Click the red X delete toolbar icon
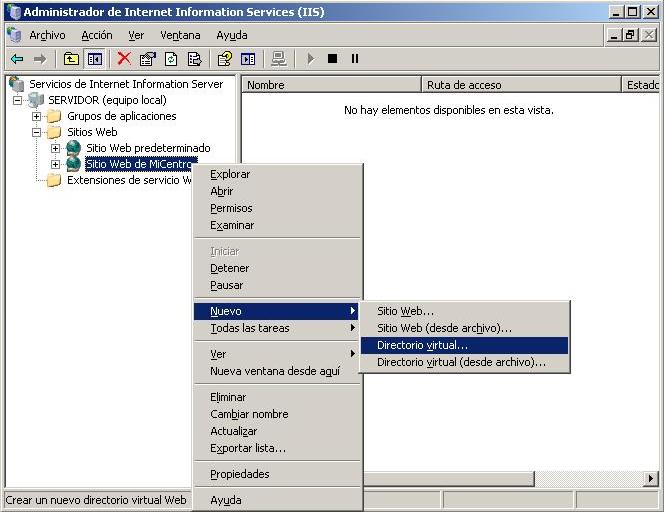 click(x=124, y=59)
